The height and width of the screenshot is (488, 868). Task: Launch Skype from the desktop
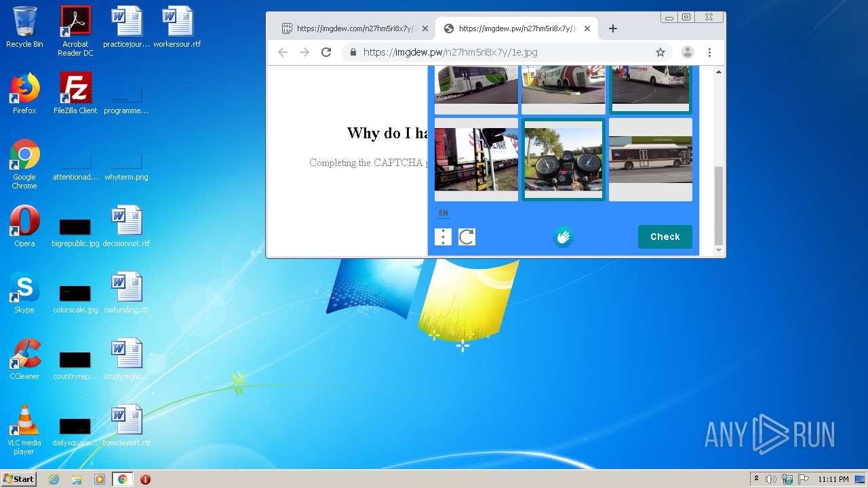[x=24, y=293]
